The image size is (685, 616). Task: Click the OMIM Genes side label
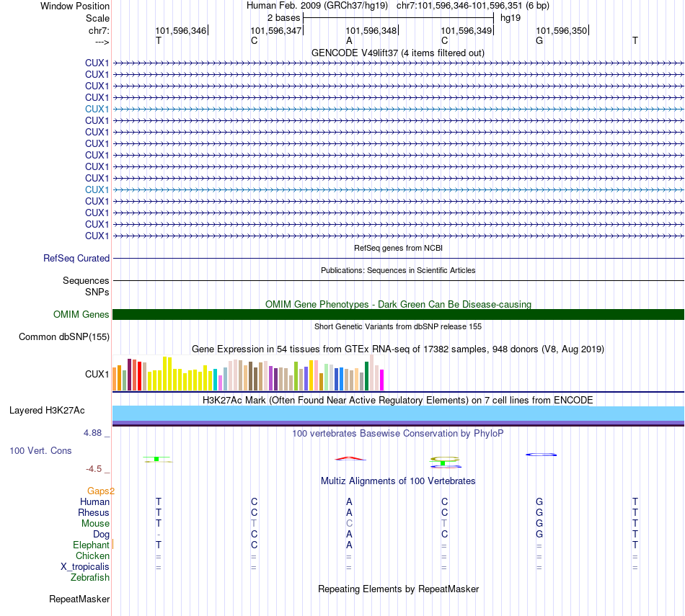click(81, 314)
